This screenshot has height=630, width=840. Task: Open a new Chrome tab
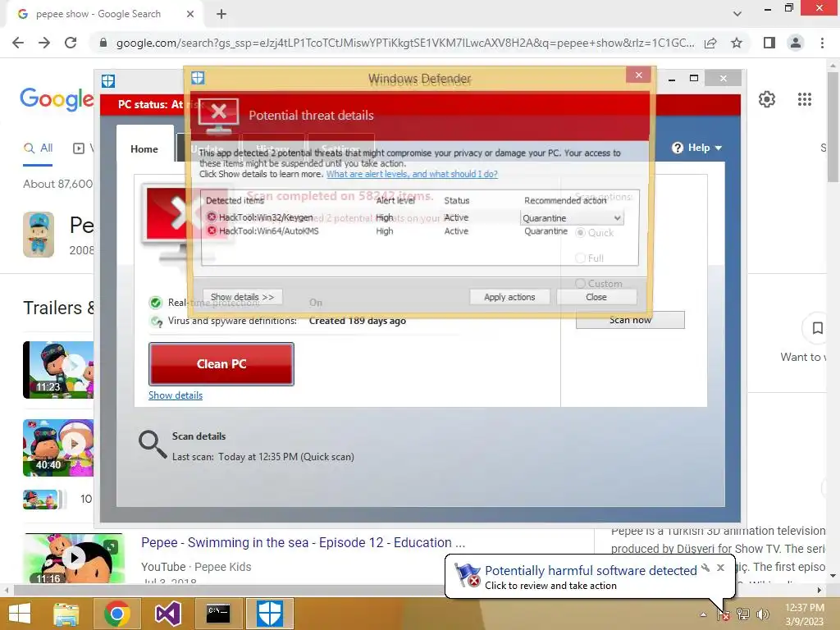[221, 14]
